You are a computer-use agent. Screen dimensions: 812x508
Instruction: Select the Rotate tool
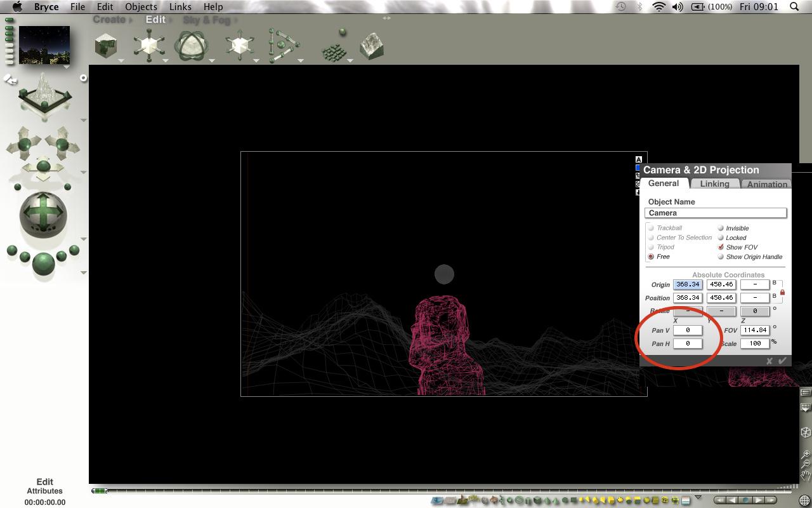[x=192, y=46]
